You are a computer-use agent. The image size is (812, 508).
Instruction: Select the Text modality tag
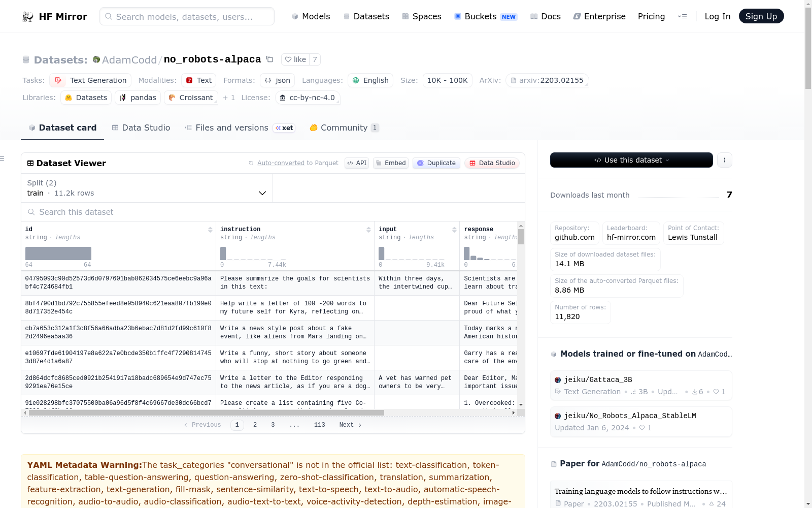pyautogui.click(x=199, y=80)
